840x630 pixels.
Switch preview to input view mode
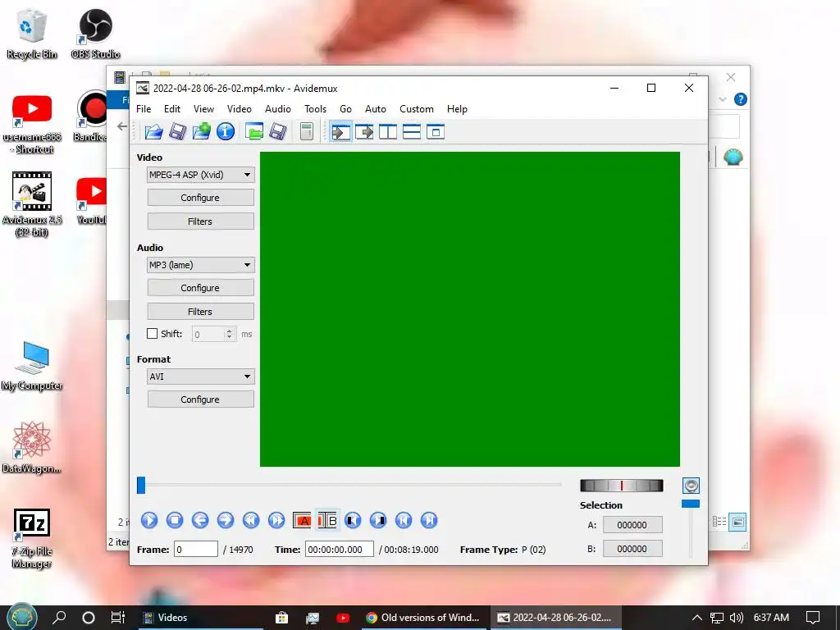(x=340, y=132)
